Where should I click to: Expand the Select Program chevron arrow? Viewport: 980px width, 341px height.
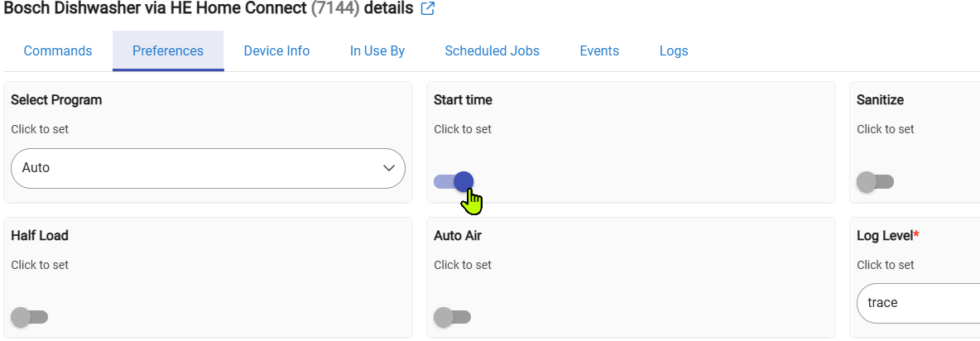coord(389,168)
